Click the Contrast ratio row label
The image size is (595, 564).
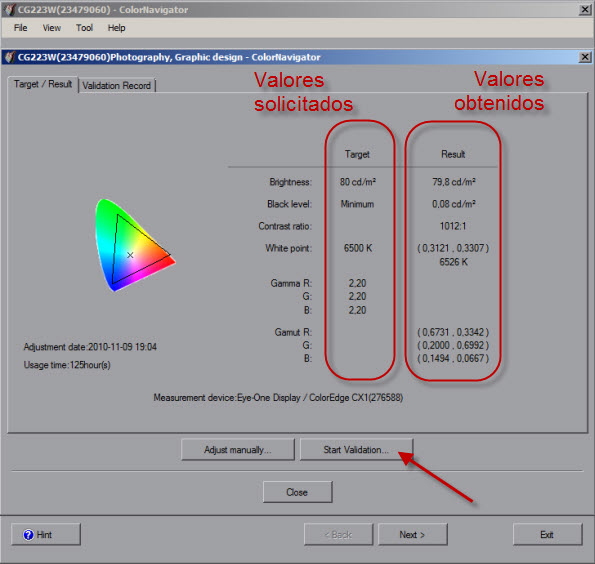pos(285,226)
